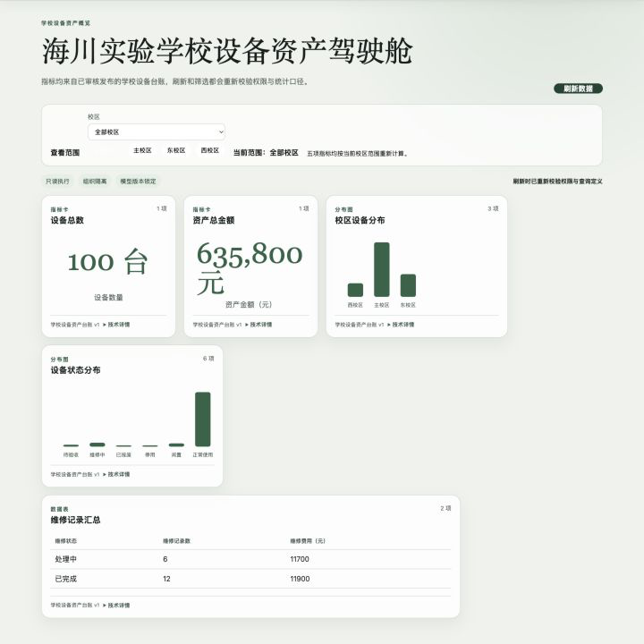Click record count 12 in 已完成 row
This screenshot has height=644, width=644.
coord(166,579)
